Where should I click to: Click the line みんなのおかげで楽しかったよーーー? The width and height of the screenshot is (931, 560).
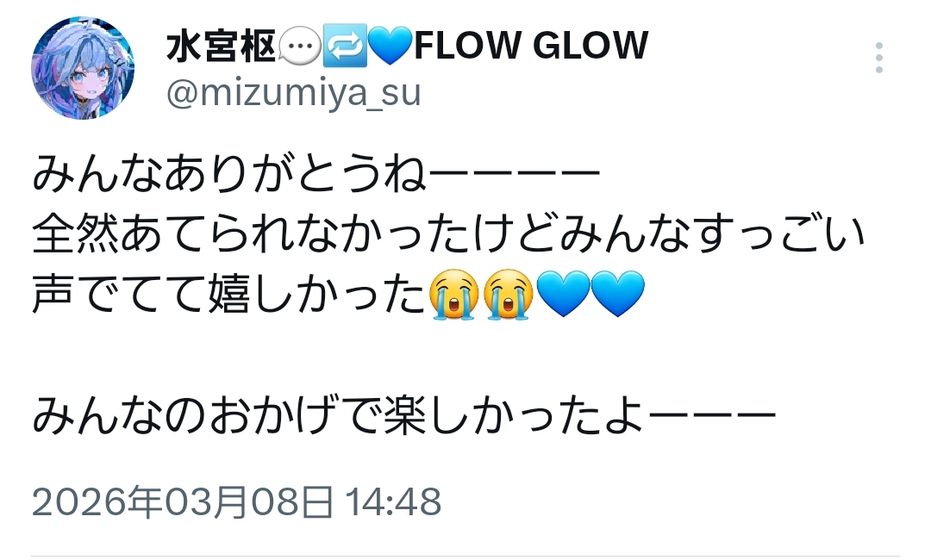[403, 416]
